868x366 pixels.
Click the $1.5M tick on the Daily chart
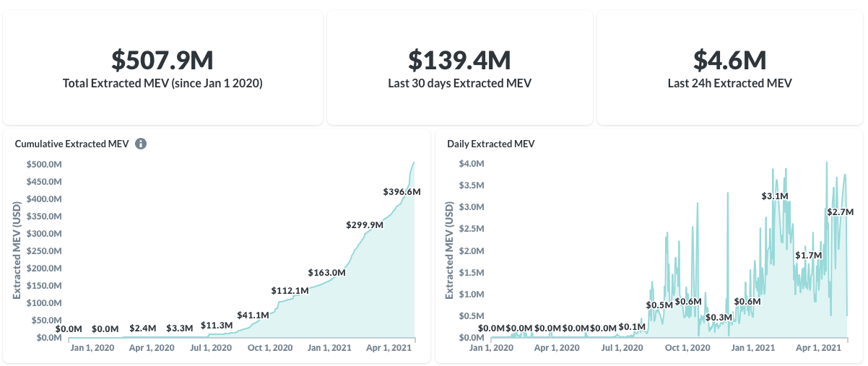tap(473, 272)
